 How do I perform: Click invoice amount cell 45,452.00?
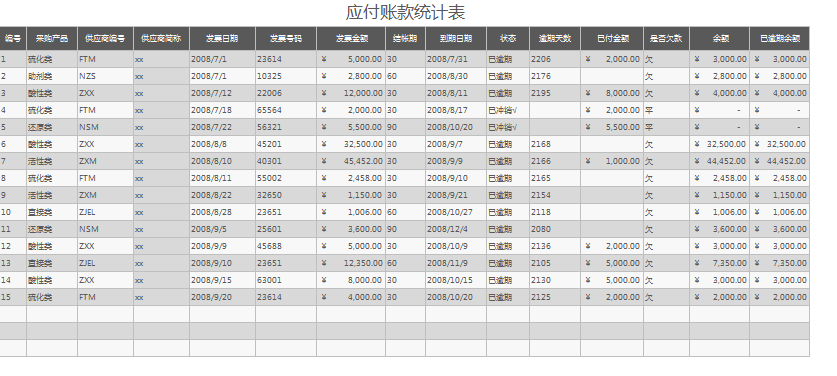351,161
